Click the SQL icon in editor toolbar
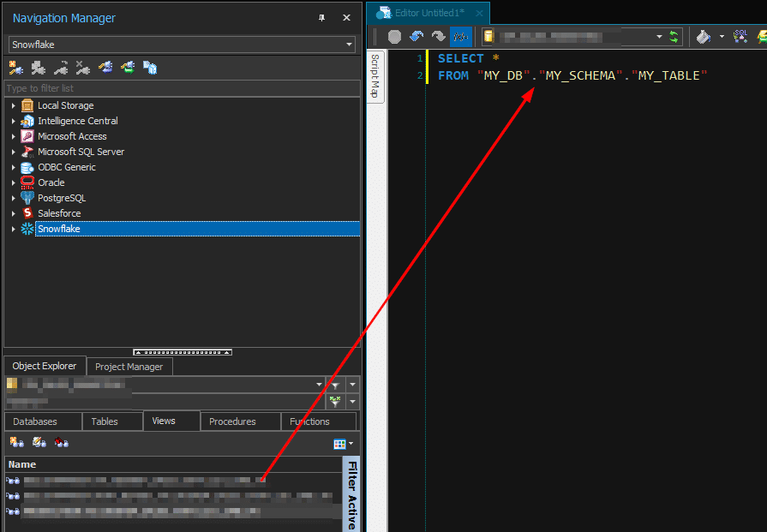The image size is (767, 532). click(x=740, y=36)
